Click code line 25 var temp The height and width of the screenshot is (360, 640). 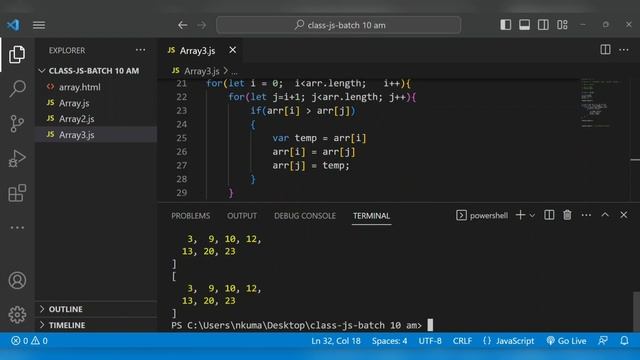(320, 138)
